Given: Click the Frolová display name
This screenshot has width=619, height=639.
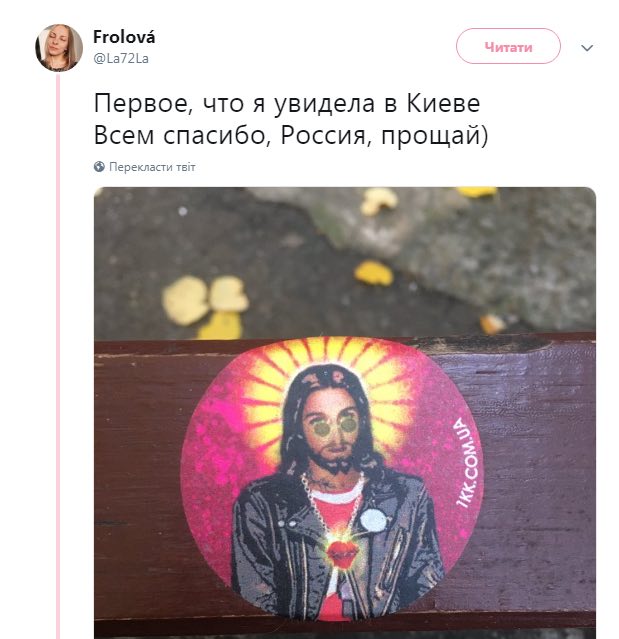Looking at the screenshot, I should coord(124,37).
